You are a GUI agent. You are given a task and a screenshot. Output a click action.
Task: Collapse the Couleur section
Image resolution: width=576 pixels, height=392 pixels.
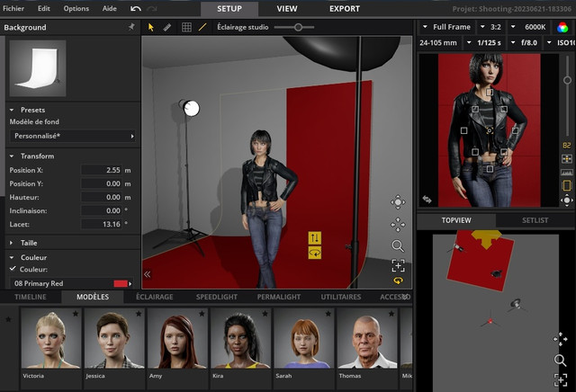[x=12, y=257]
